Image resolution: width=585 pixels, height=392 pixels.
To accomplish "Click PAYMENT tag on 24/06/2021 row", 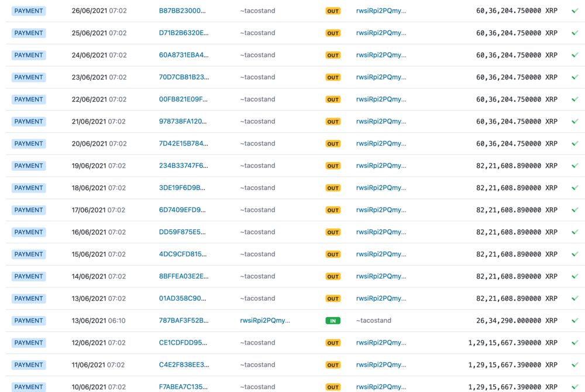I will point(29,55).
